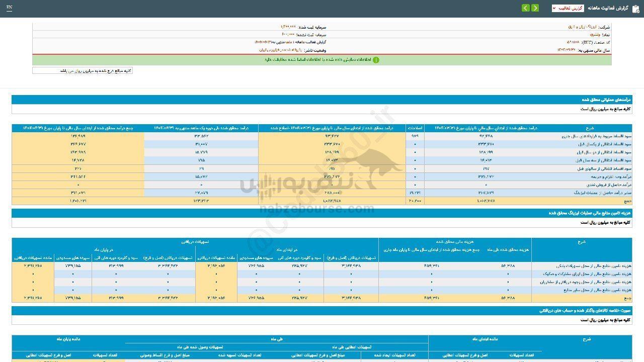Click row سود اقساط انتقالی از سه سال قبل
The image size is (644, 362).
(x=322, y=160)
